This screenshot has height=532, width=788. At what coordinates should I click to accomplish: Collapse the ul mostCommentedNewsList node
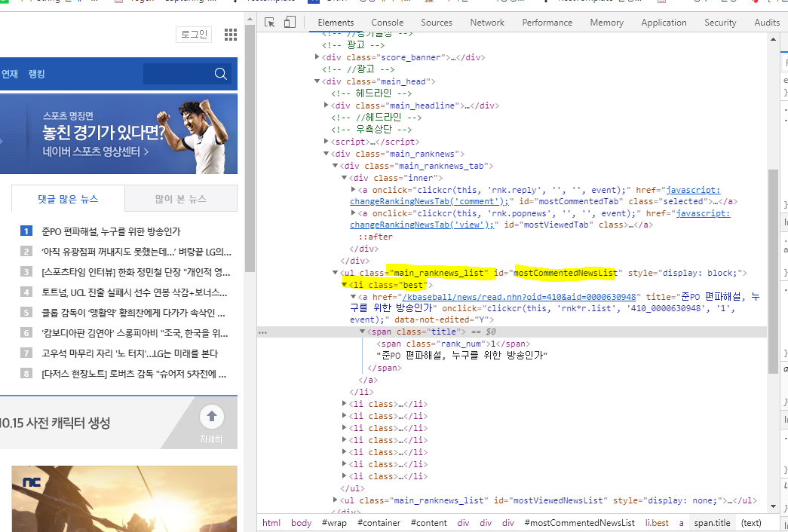(x=336, y=272)
